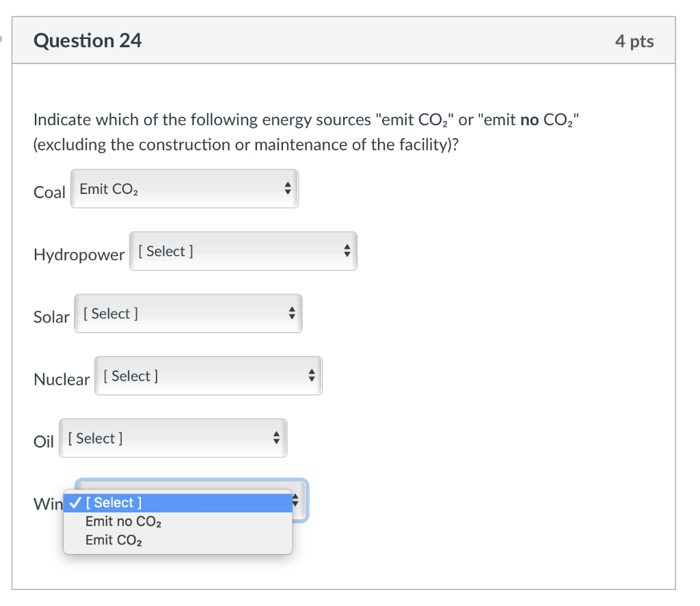700x606 pixels.
Task: Open the Solar answer dropdown
Action: pos(187,314)
